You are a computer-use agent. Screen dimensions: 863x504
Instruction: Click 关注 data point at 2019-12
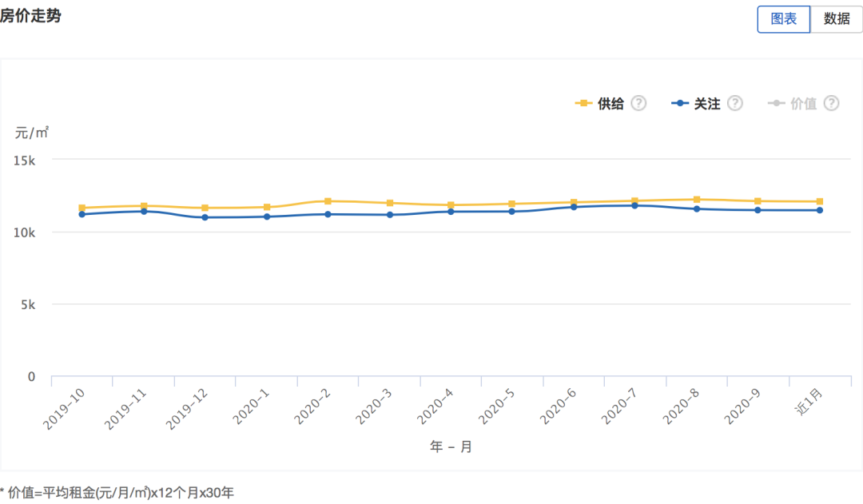[205, 217]
